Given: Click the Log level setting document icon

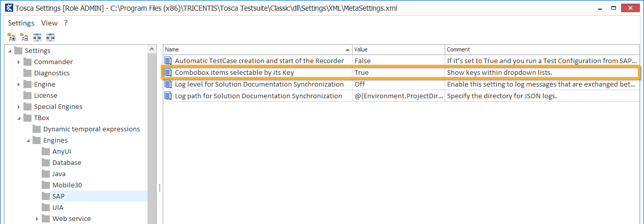Looking at the screenshot, I should (x=168, y=85).
